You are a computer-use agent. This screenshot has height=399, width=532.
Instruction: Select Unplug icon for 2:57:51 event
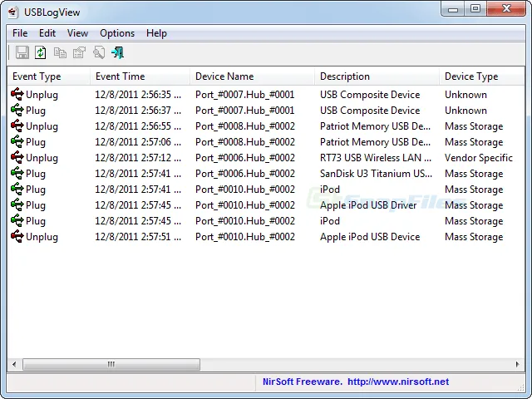pyautogui.click(x=17, y=236)
